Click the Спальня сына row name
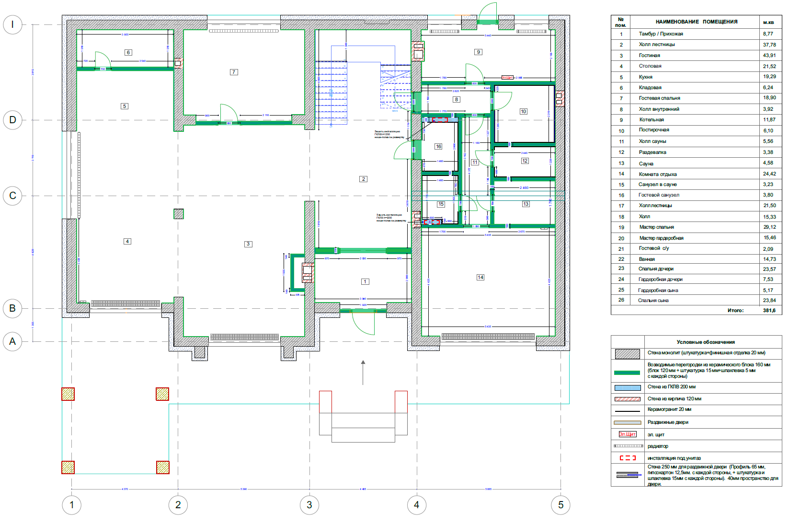 pos(653,300)
